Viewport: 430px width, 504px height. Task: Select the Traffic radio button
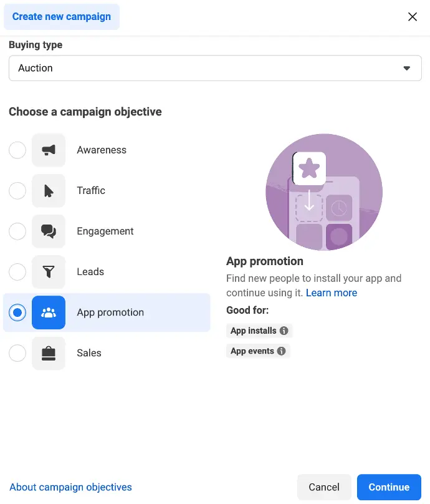(x=17, y=191)
